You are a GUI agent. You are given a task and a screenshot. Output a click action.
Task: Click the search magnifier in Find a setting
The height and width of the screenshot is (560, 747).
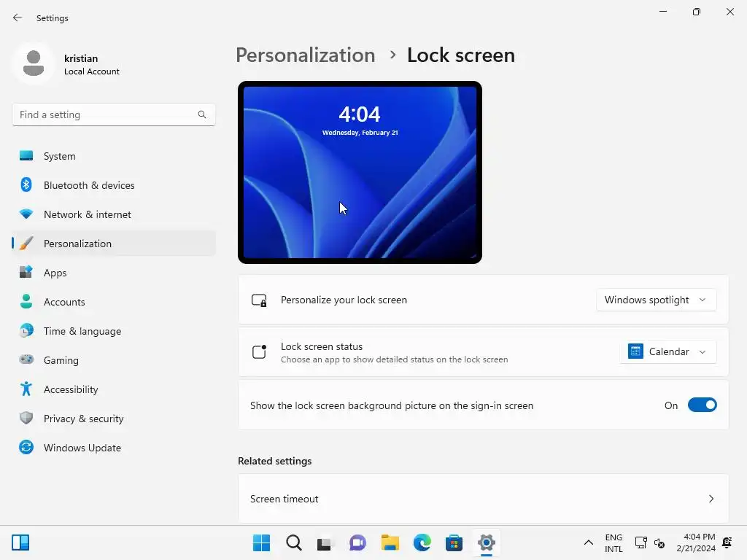202,114
